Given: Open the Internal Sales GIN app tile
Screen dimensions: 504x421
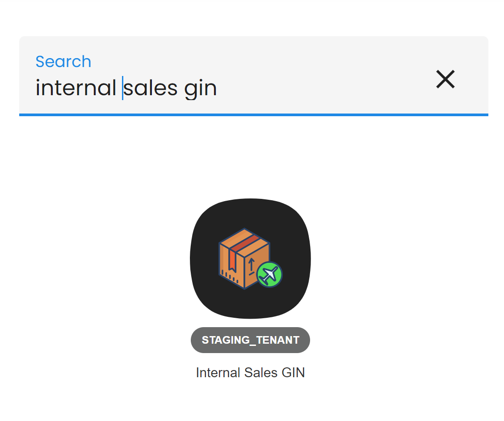Looking at the screenshot, I should tap(250, 258).
